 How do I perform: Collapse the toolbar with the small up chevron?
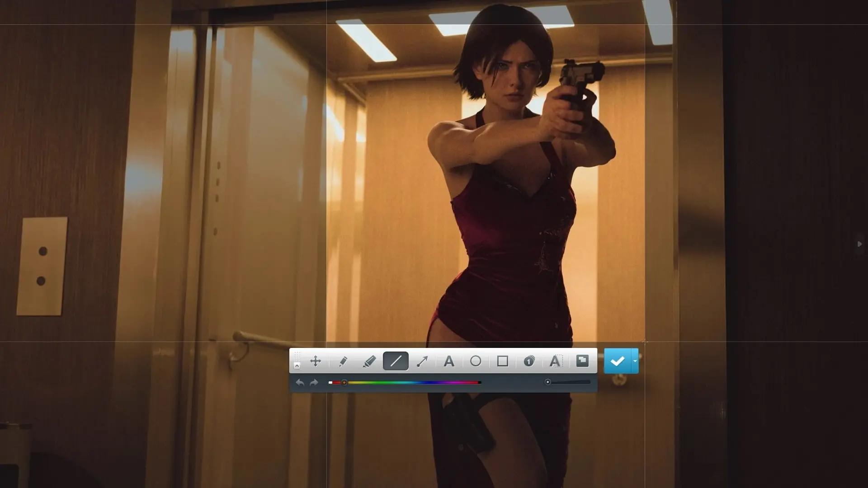[x=297, y=366]
